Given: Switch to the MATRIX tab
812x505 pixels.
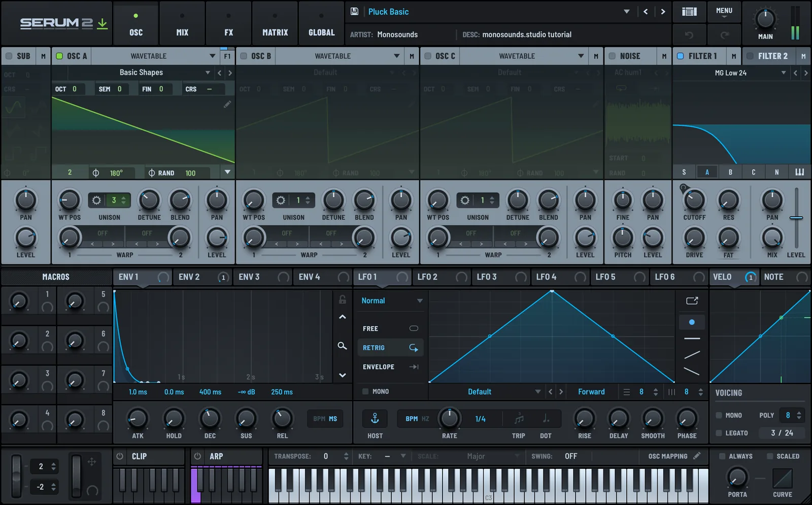Looking at the screenshot, I should pos(275,23).
